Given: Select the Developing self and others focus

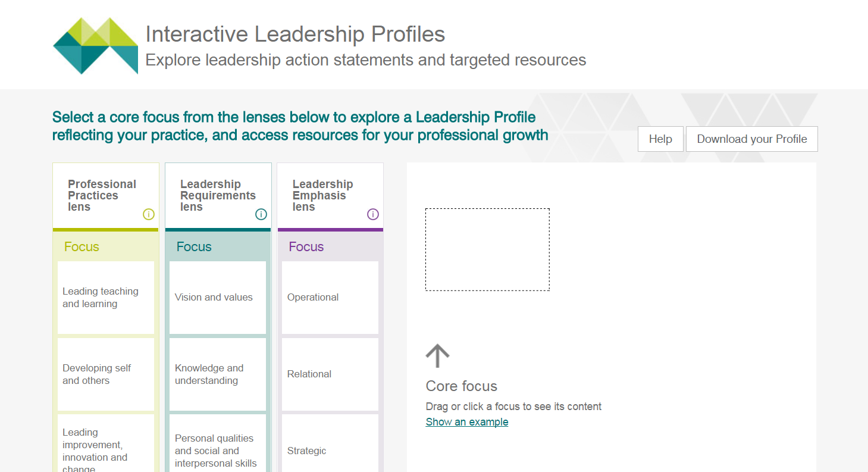Looking at the screenshot, I should tap(105, 374).
